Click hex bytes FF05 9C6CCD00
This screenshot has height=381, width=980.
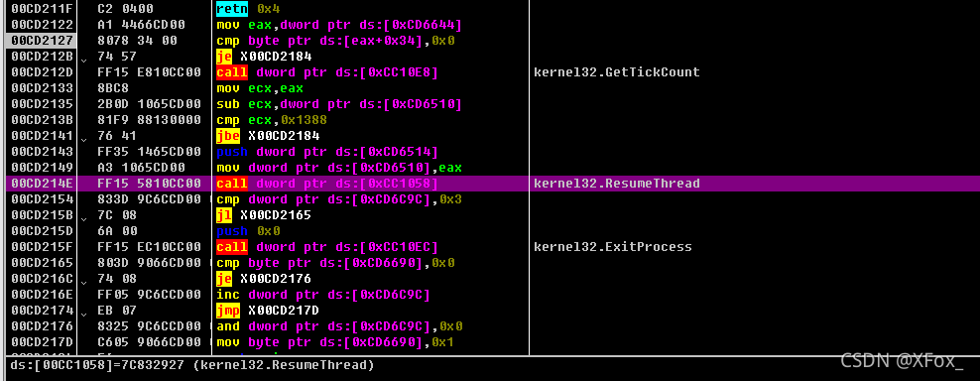(150, 295)
